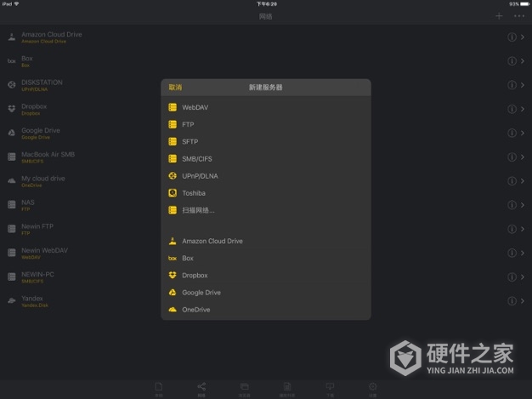Open the NEWIN-PC server entry
Viewport: 532px width, 399px height.
click(x=266, y=276)
